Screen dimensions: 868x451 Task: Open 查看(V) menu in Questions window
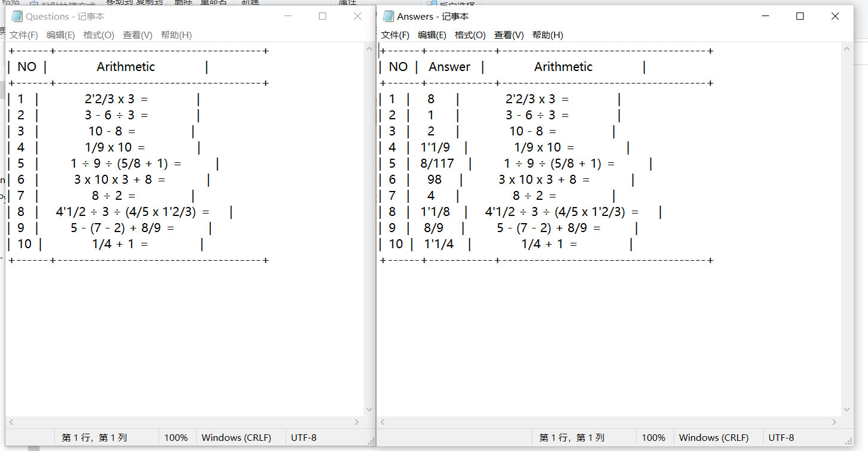click(x=138, y=35)
